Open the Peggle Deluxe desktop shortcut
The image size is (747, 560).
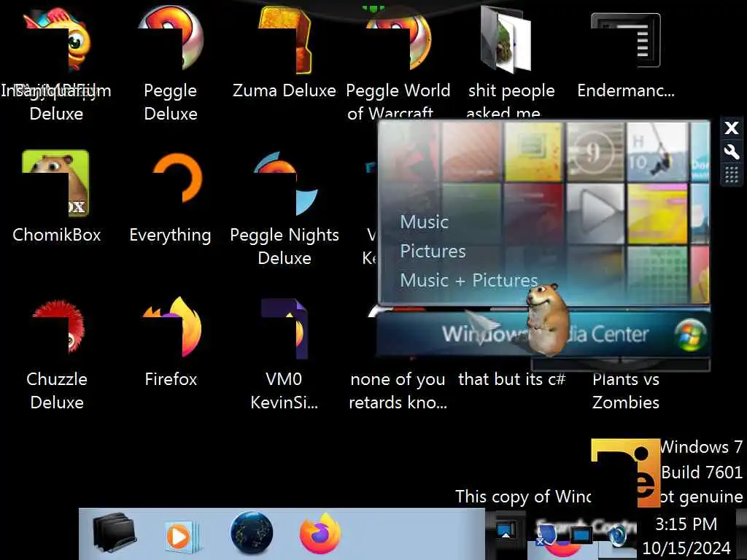click(170, 62)
